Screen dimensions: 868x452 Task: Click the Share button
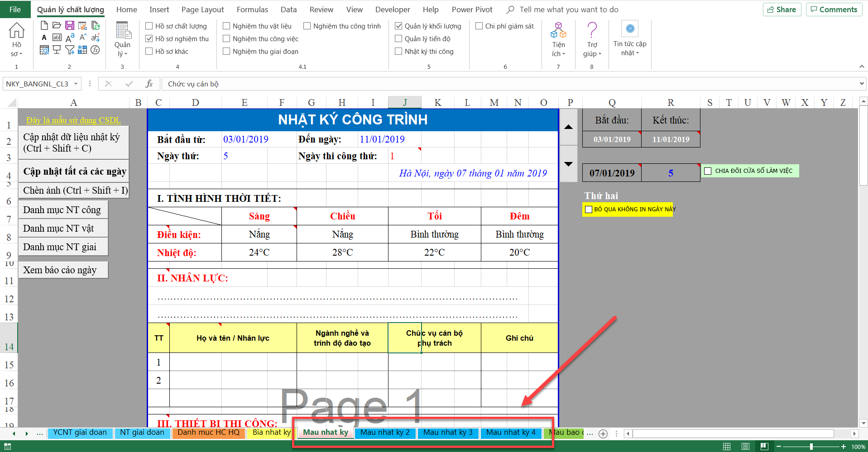782,10
